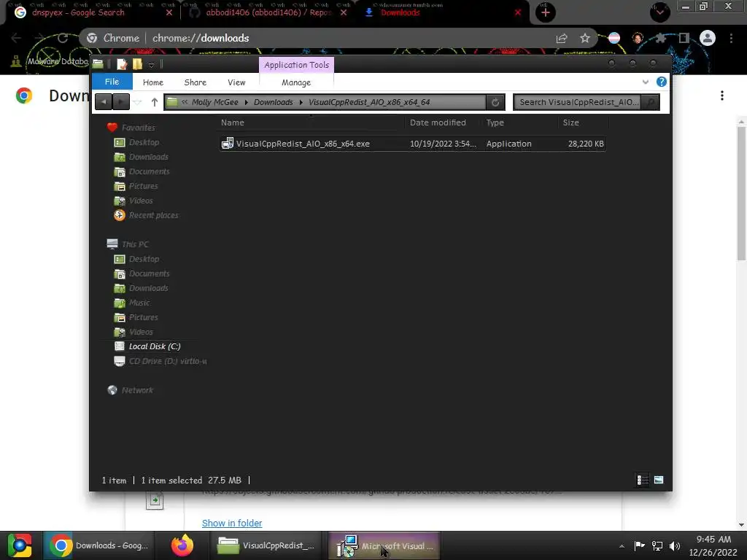Open Local Disk (C:) drive
Viewport: 747px width, 560px height.
[x=155, y=346]
